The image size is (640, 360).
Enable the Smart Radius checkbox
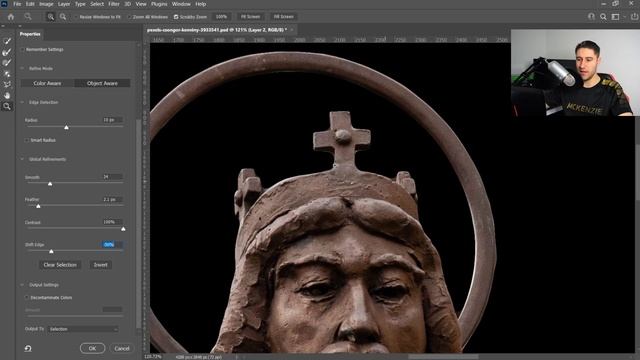(x=27, y=140)
